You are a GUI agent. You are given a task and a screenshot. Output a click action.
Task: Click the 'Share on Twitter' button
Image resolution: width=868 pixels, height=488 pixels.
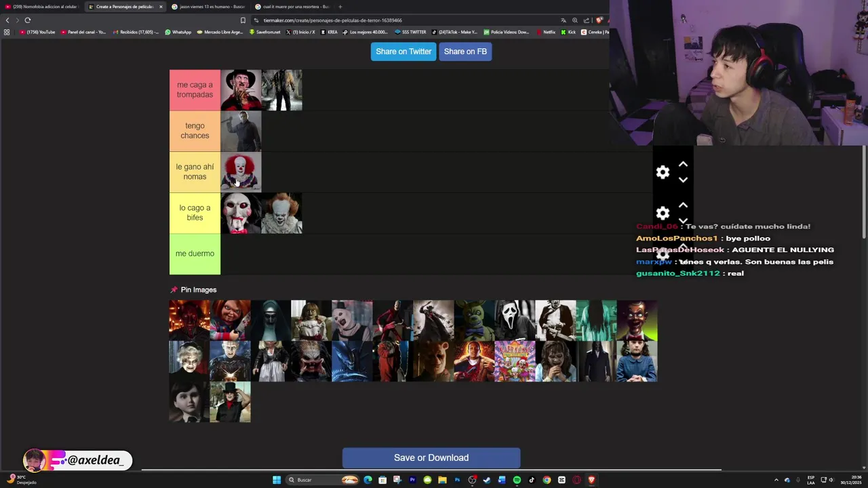click(403, 52)
